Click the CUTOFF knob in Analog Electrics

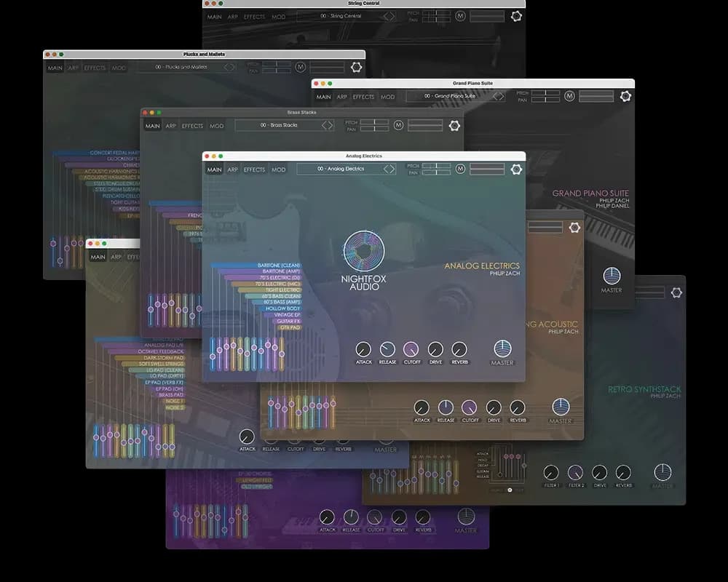click(412, 348)
